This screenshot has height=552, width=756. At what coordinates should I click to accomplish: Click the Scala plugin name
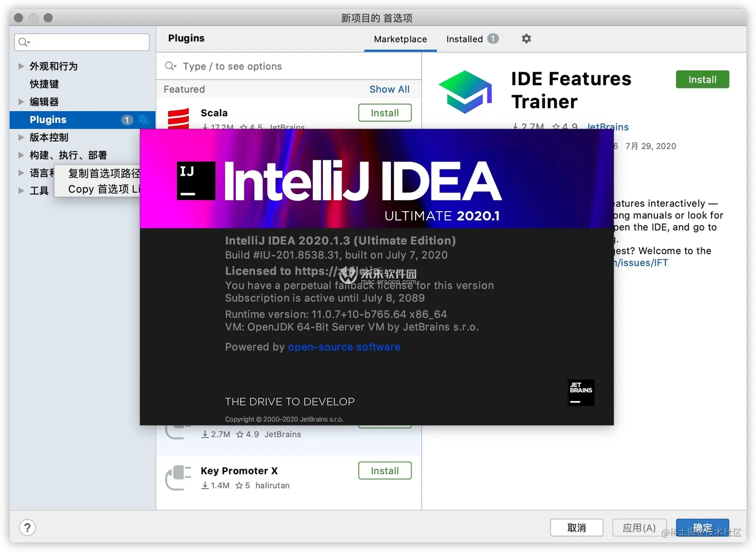click(x=214, y=113)
